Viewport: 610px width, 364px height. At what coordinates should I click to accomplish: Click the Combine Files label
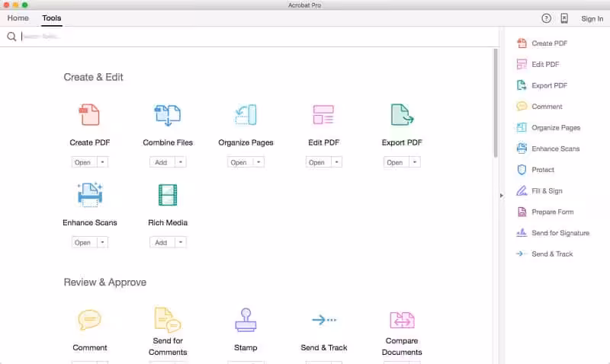(168, 142)
